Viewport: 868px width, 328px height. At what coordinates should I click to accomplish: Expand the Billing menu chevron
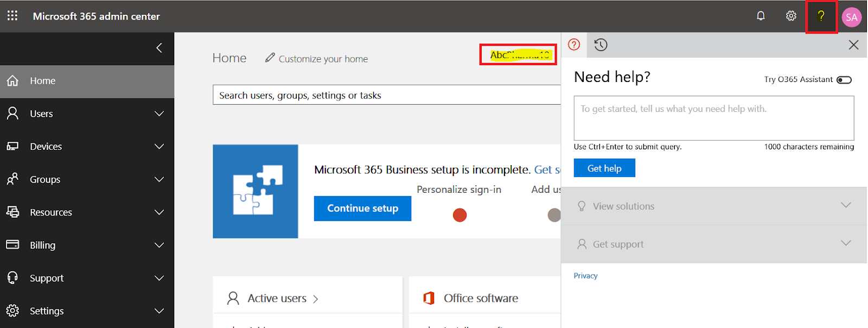159,245
